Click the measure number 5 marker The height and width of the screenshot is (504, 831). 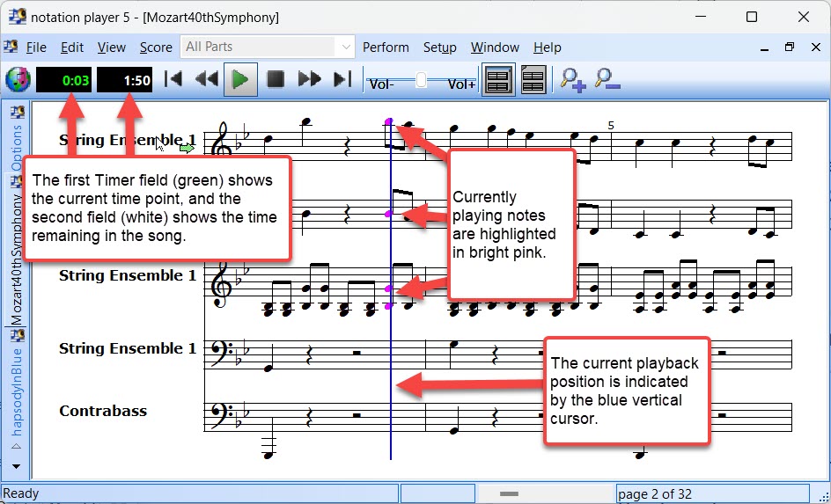(x=611, y=126)
